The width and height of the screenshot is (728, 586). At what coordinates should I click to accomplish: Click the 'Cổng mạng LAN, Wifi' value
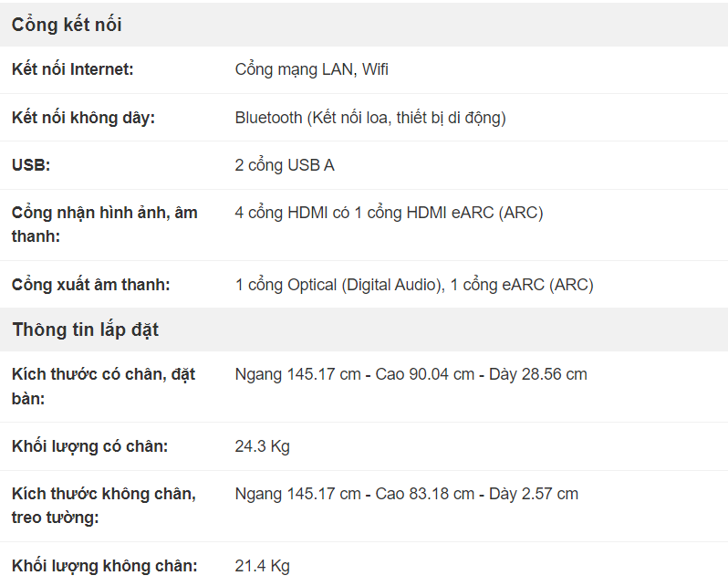(312, 69)
